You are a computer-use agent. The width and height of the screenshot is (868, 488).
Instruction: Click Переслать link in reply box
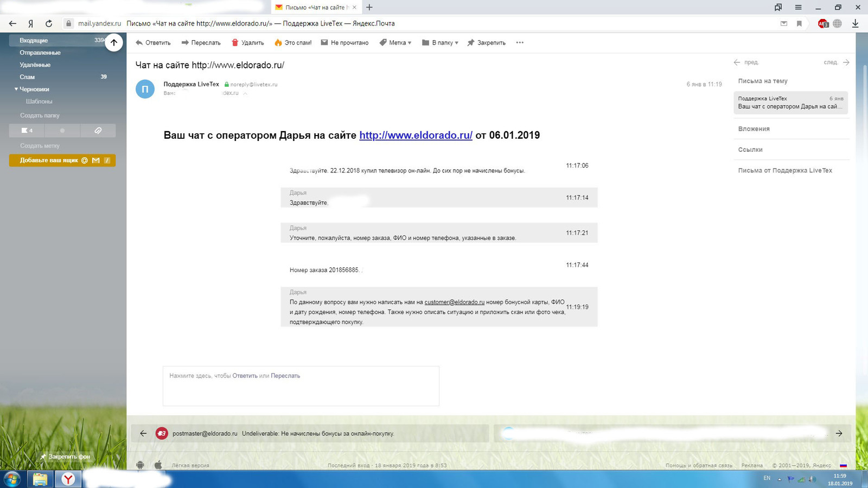[x=285, y=376]
